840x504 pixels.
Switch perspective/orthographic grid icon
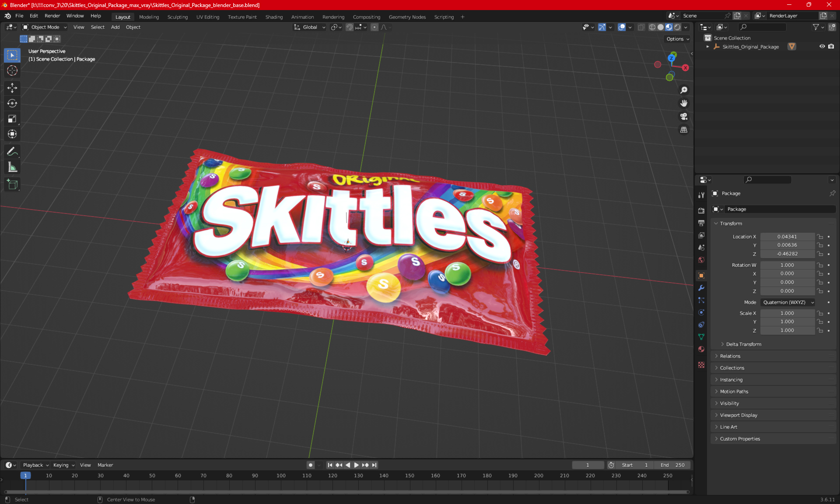683,130
